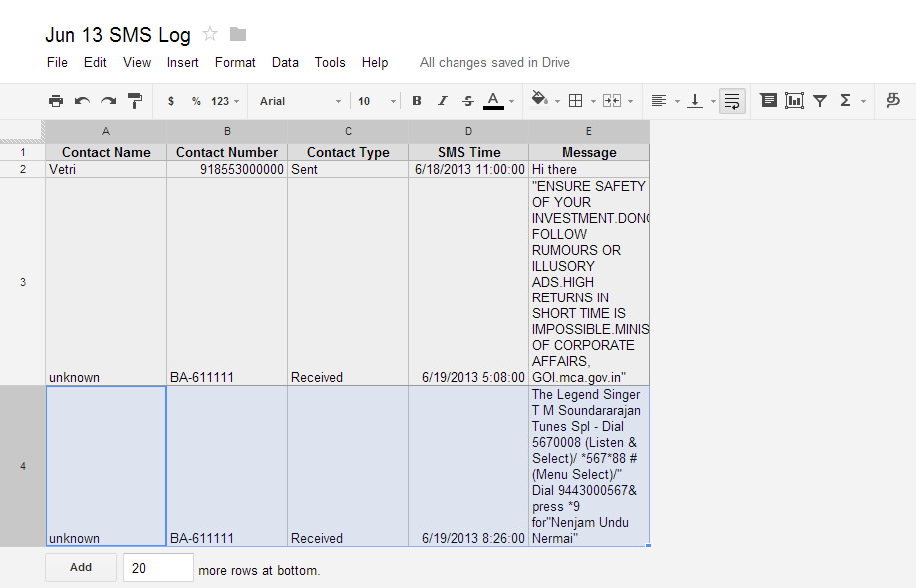The height and width of the screenshot is (588, 916).
Task: Click the cell containing Vetri
Action: (x=106, y=170)
